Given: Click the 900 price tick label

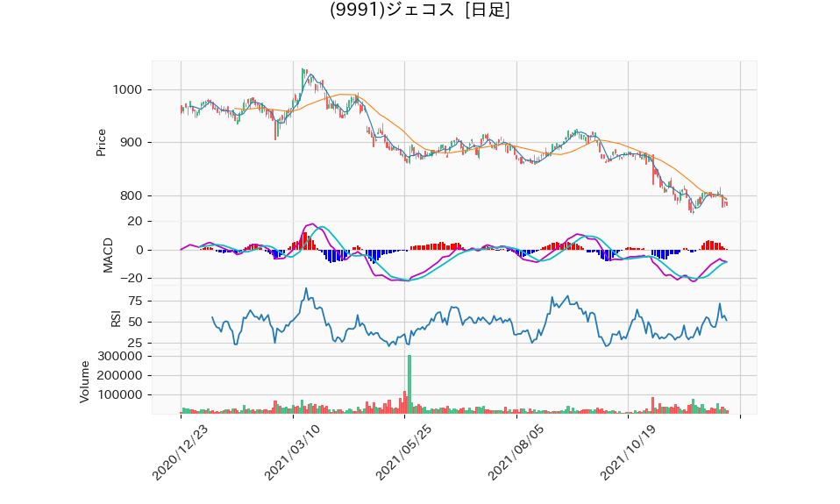Looking at the screenshot, I should [132, 143].
